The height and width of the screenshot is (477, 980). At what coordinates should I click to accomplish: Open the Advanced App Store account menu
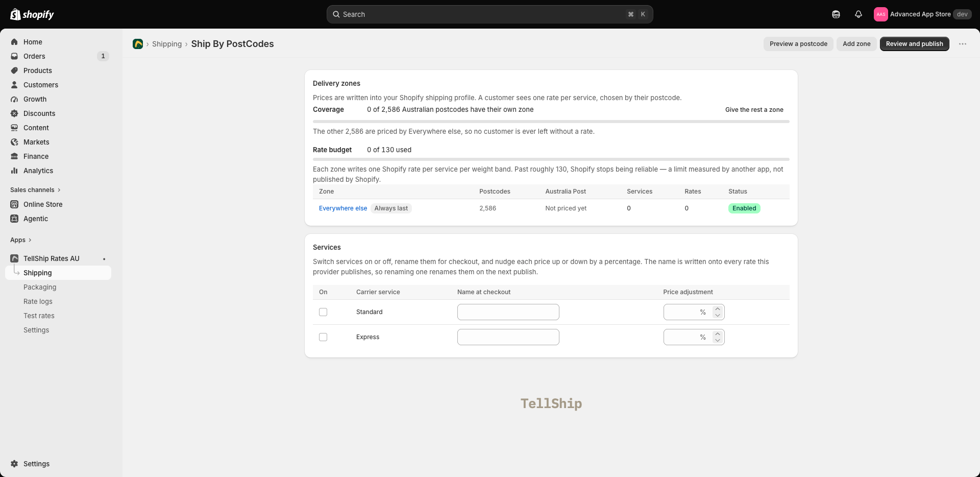pyautogui.click(x=922, y=14)
